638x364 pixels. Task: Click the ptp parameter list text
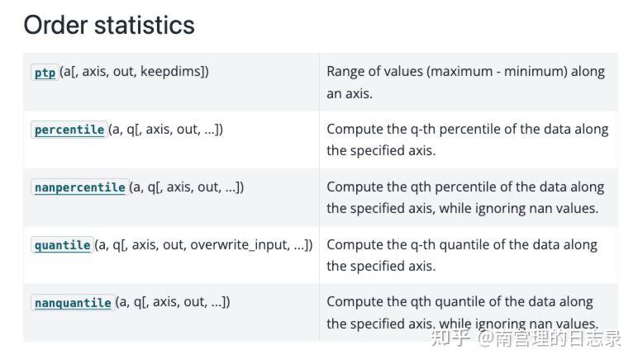point(134,72)
